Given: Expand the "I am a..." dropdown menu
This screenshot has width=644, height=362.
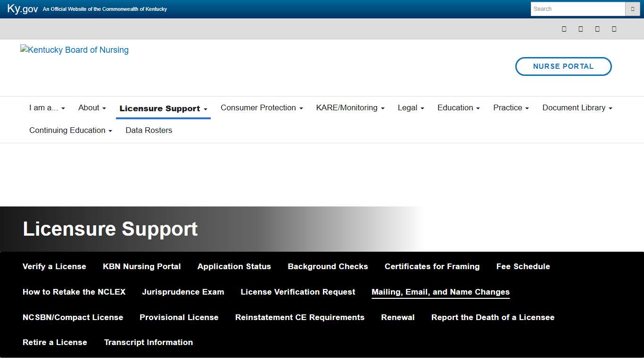Looking at the screenshot, I should coord(47,108).
